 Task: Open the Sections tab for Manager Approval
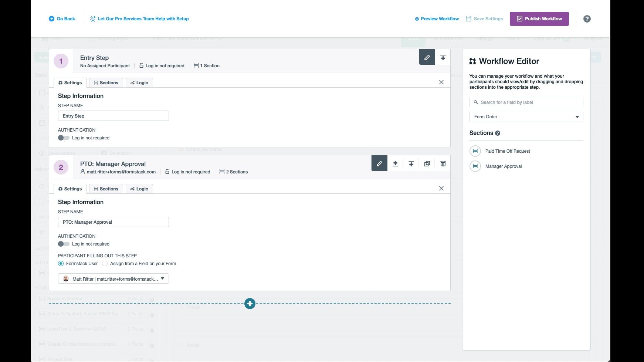[106, 189]
